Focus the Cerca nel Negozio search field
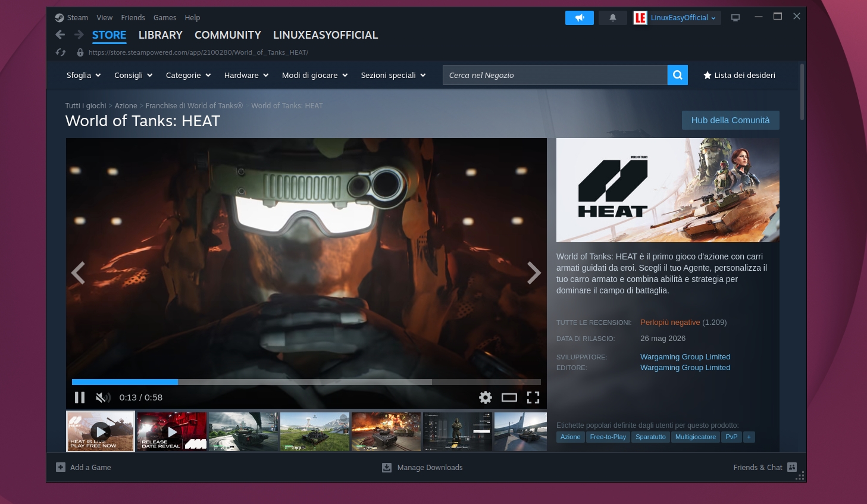Viewport: 867px width, 504px height. click(x=555, y=75)
